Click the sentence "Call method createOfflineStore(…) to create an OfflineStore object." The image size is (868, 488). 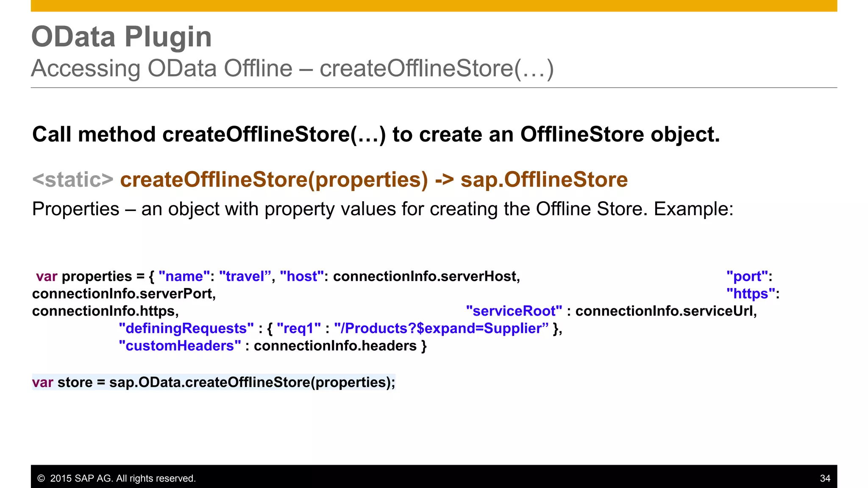tap(376, 134)
